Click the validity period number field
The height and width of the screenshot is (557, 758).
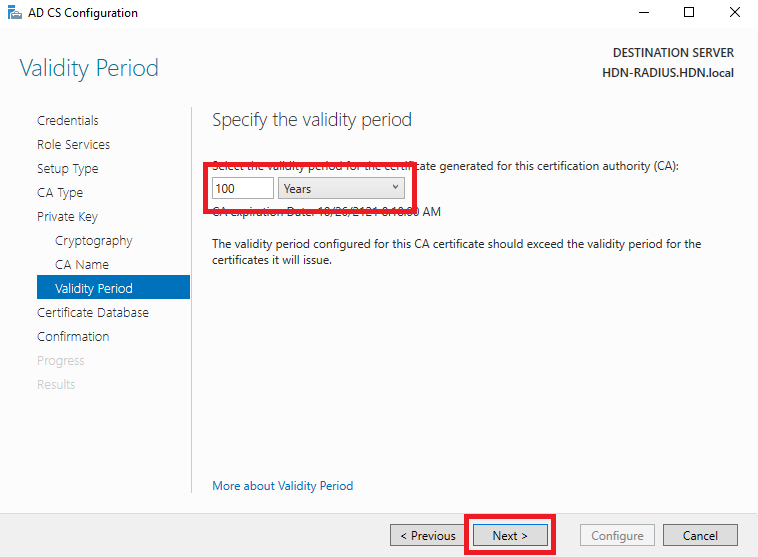pos(243,188)
